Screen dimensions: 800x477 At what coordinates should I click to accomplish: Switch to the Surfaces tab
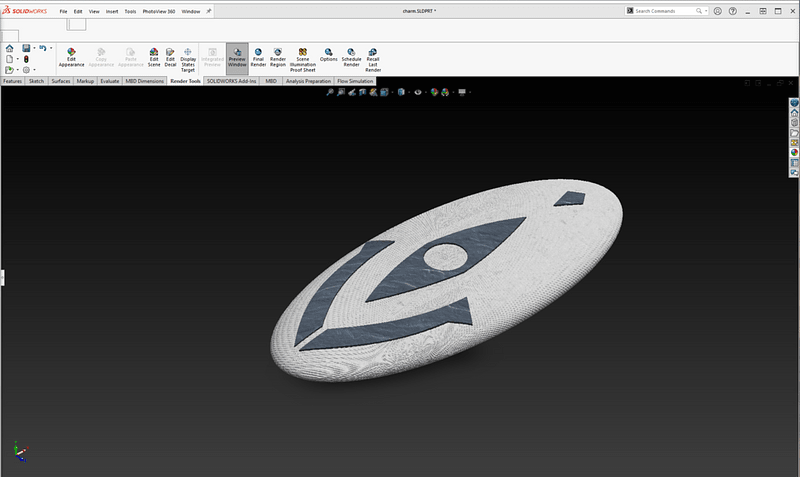tap(61, 81)
